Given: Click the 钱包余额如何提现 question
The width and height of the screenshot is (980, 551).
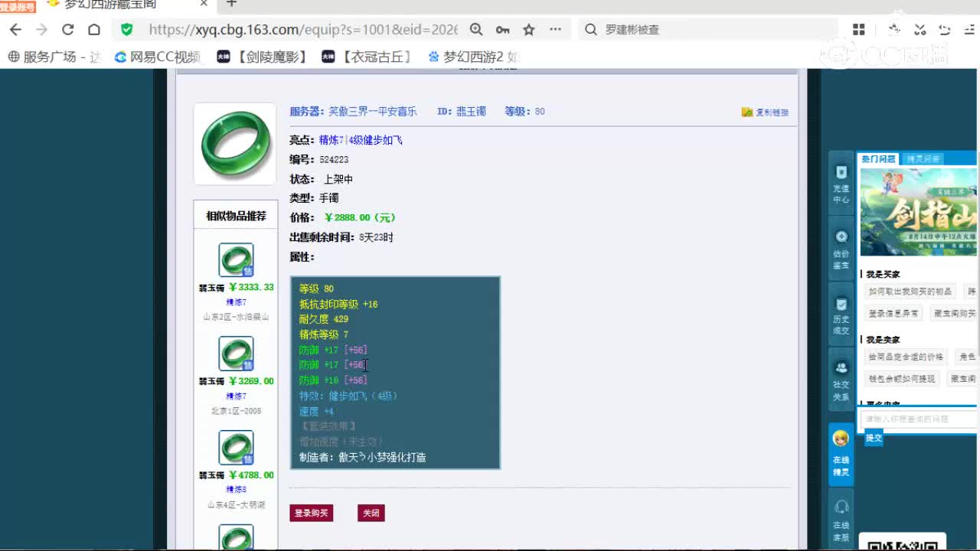Looking at the screenshot, I should click(x=902, y=379).
